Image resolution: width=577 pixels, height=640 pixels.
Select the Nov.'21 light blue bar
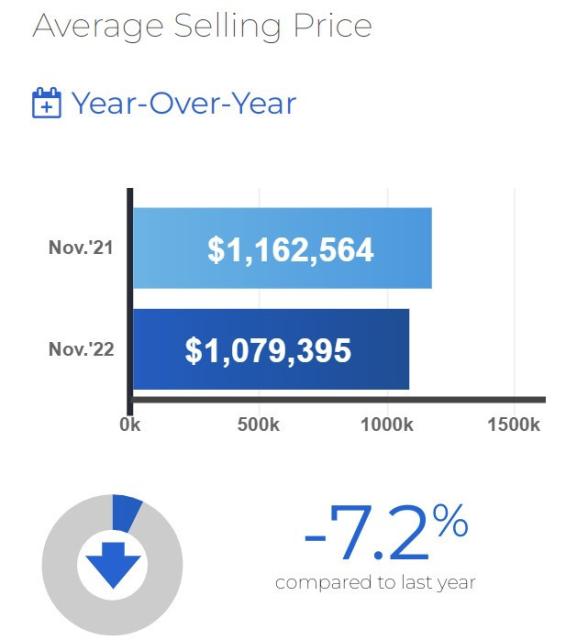(282, 248)
